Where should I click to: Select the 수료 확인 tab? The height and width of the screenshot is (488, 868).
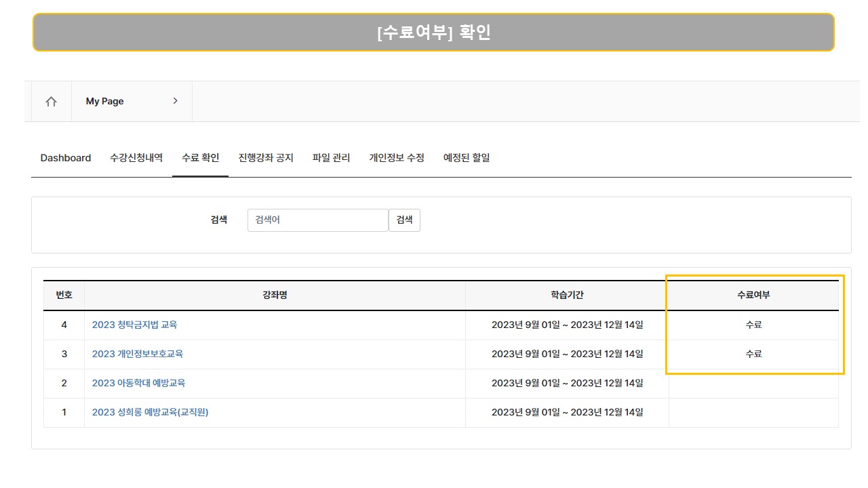click(200, 158)
